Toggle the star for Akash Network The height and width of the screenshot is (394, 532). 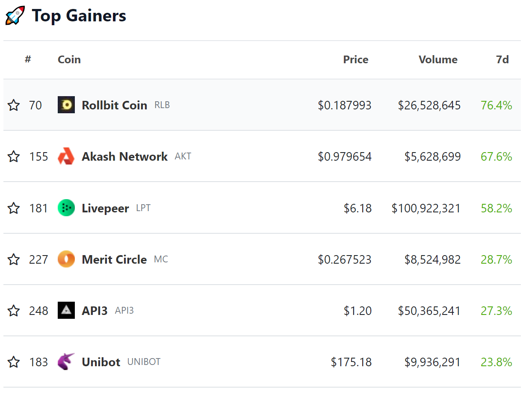(x=14, y=156)
